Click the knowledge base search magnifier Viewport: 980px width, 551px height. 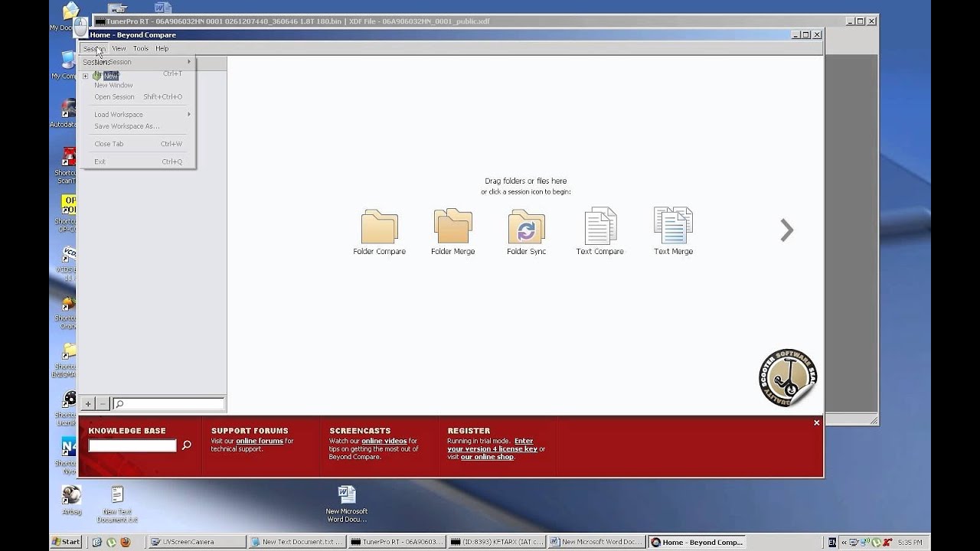pos(186,445)
